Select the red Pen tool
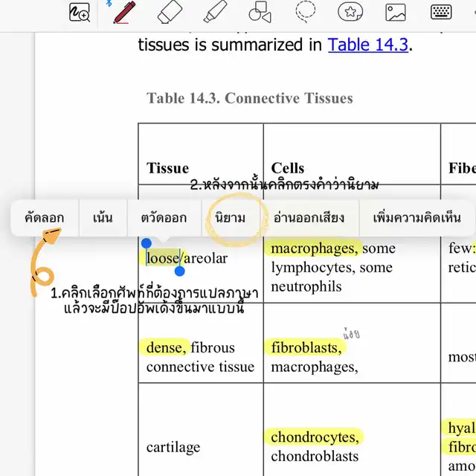Screen dimensions: 476x476 pos(123,12)
